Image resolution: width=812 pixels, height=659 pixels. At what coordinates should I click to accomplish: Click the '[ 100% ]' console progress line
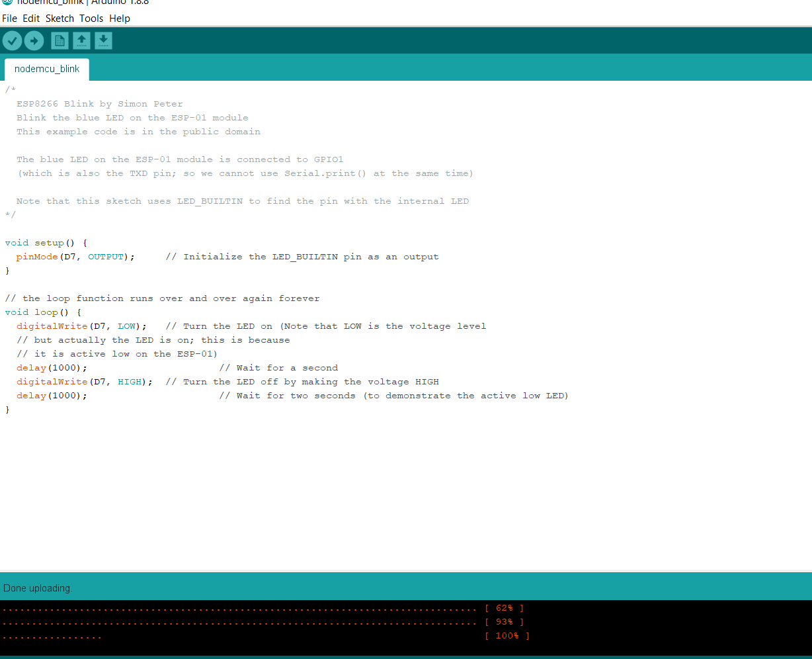[266, 636]
